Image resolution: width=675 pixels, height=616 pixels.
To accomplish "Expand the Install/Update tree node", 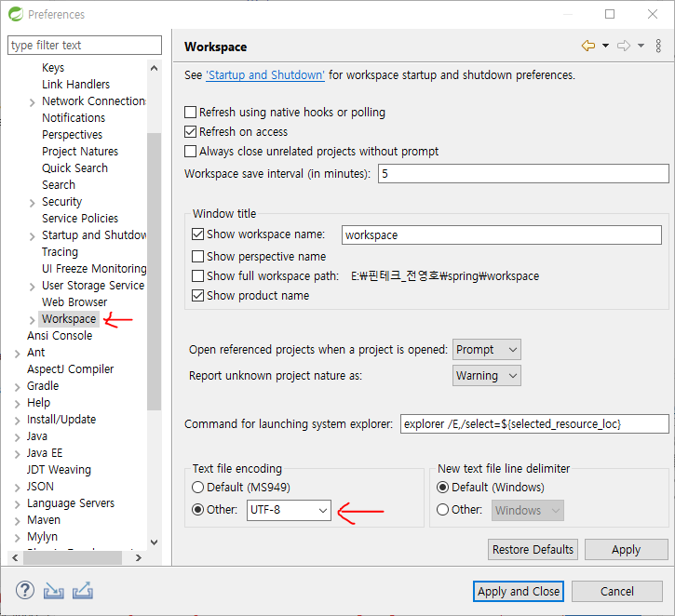I will pyautogui.click(x=17, y=421).
